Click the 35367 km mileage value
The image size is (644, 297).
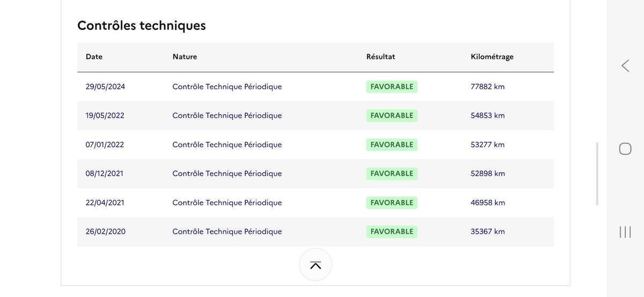coord(488,232)
